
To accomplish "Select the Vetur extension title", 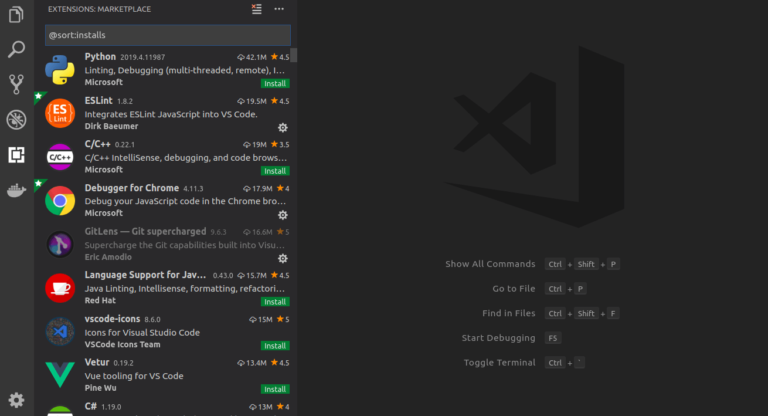I will 97,362.
